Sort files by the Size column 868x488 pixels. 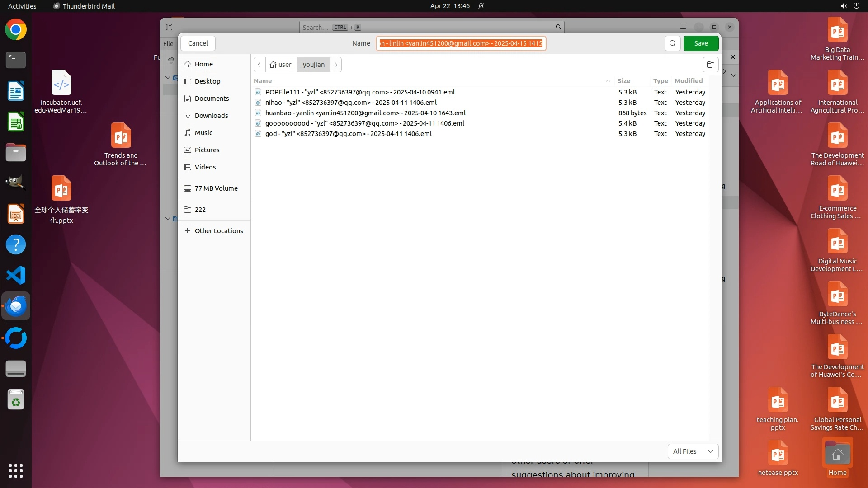click(x=623, y=81)
